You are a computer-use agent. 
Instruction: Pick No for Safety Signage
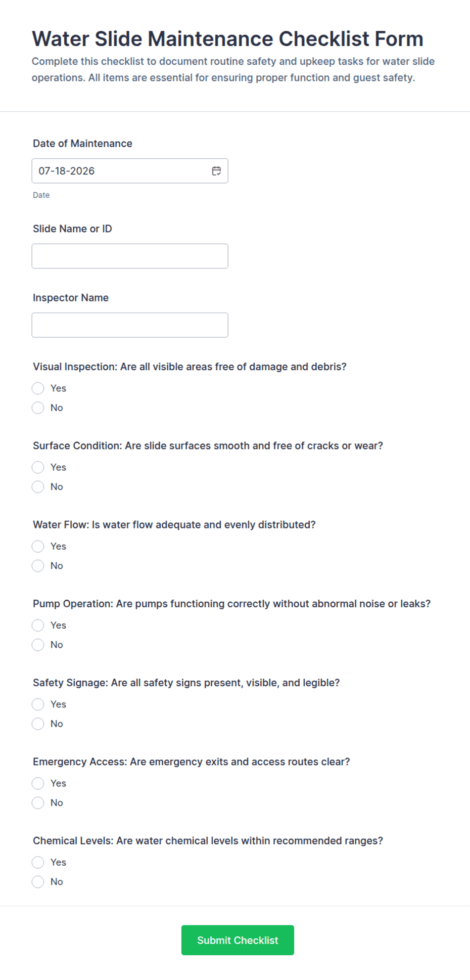pos(38,723)
